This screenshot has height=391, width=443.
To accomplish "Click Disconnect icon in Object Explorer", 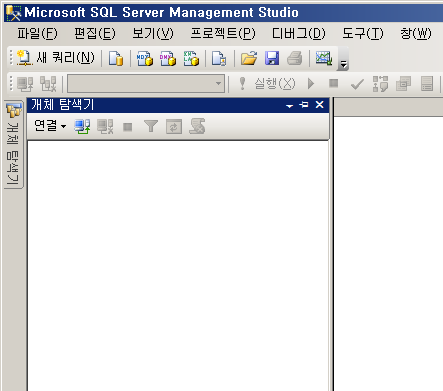I will point(105,127).
